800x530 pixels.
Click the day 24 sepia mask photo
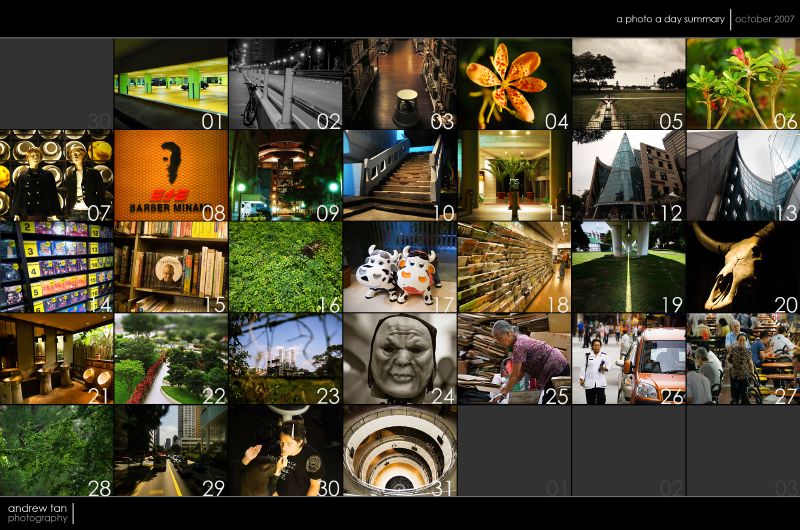click(x=400, y=359)
